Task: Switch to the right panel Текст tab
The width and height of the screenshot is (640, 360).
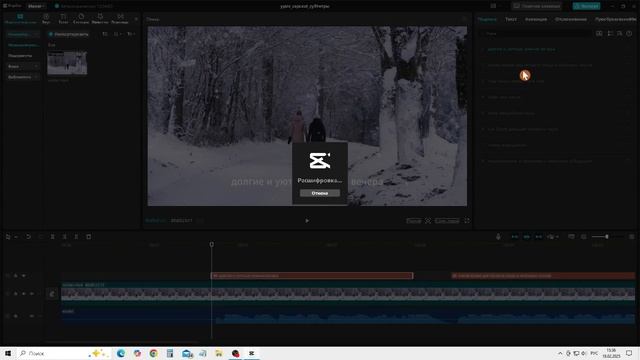Action: pos(511,19)
